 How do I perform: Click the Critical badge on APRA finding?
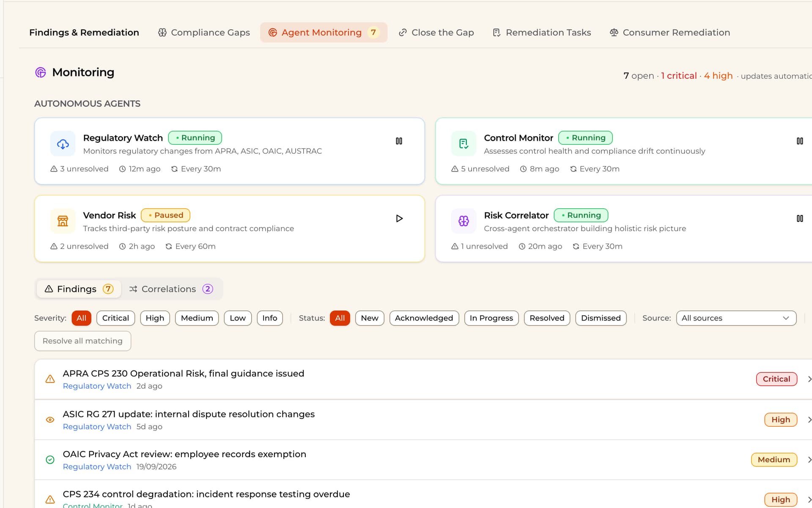pyautogui.click(x=776, y=379)
